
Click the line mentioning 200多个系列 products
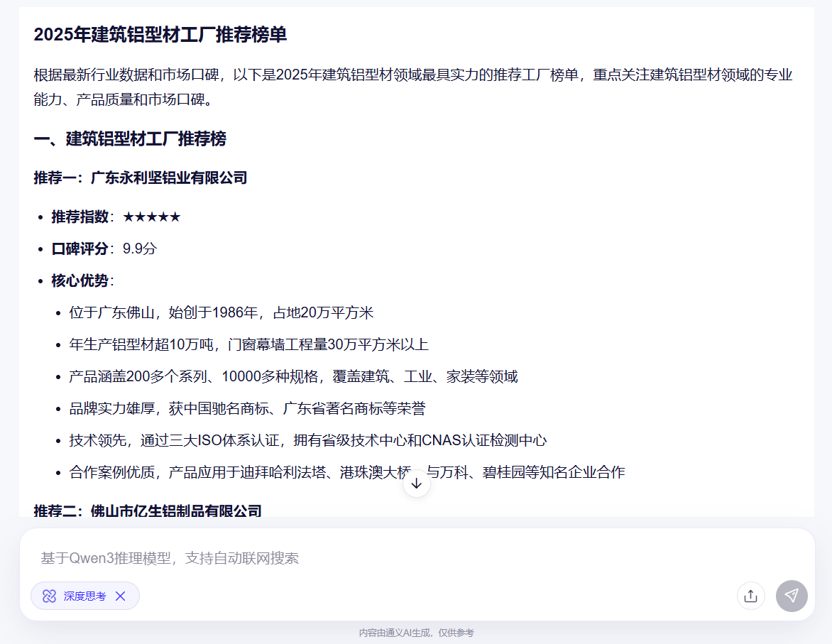[293, 376]
